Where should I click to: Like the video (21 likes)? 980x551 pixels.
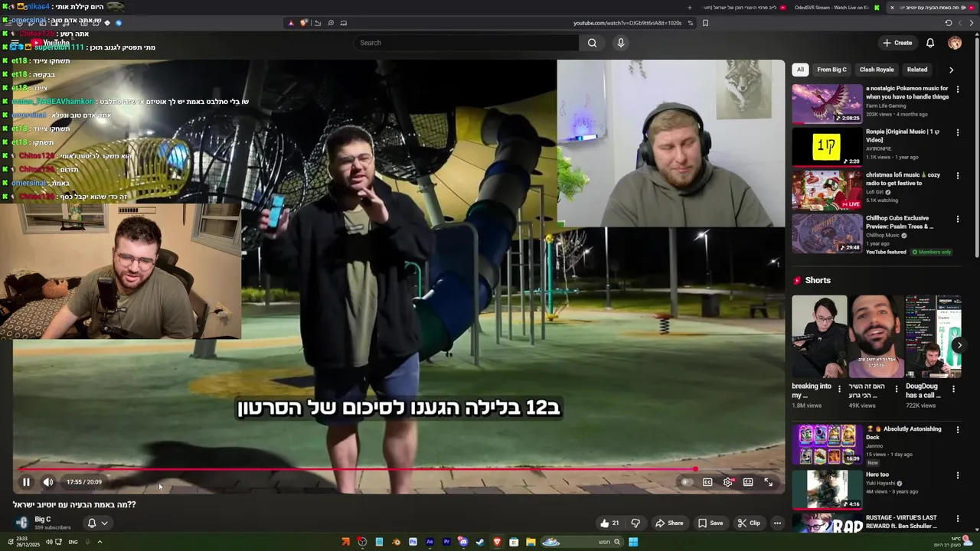(609, 523)
